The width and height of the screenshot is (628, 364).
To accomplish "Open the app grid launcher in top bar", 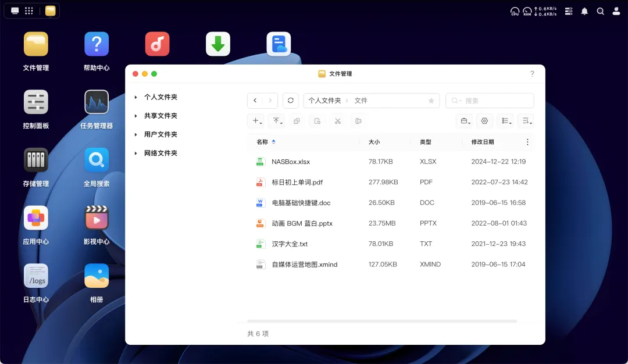I will click(29, 11).
